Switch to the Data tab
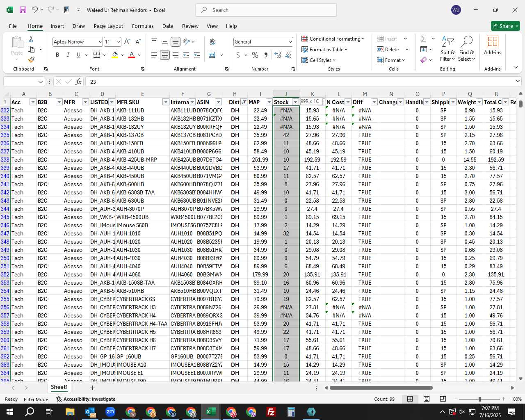The height and width of the screenshot is (420, 525). 168,26
